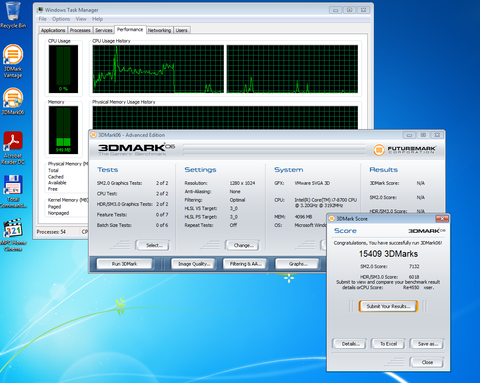
Task: Click 3DMark06 window title bar icon
Action: tap(94, 135)
